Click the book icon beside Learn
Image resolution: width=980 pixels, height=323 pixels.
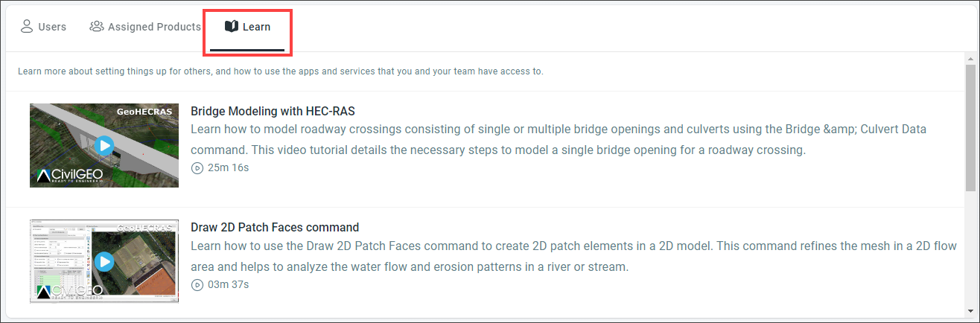click(x=231, y=27)
